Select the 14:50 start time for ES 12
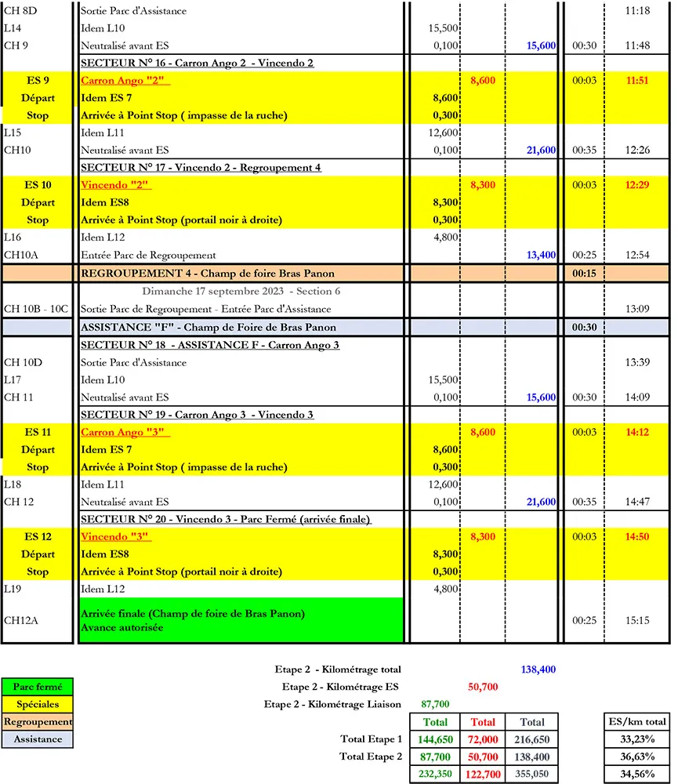This screenshot has width=678, height=784. coord(638,537)
